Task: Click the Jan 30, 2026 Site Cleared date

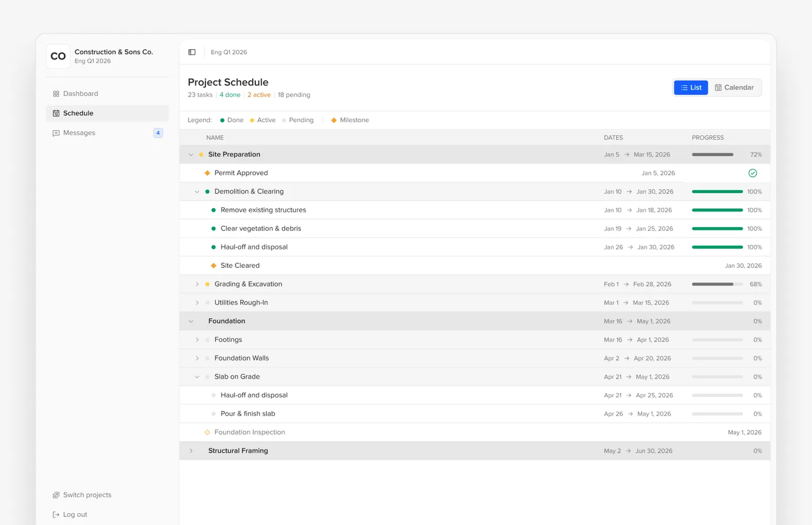Action: point(743,266)
